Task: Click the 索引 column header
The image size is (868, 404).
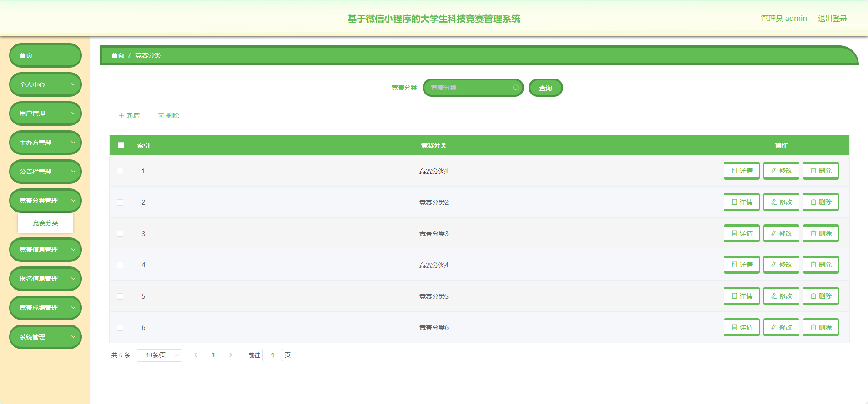Action: (x=143, y=145)
